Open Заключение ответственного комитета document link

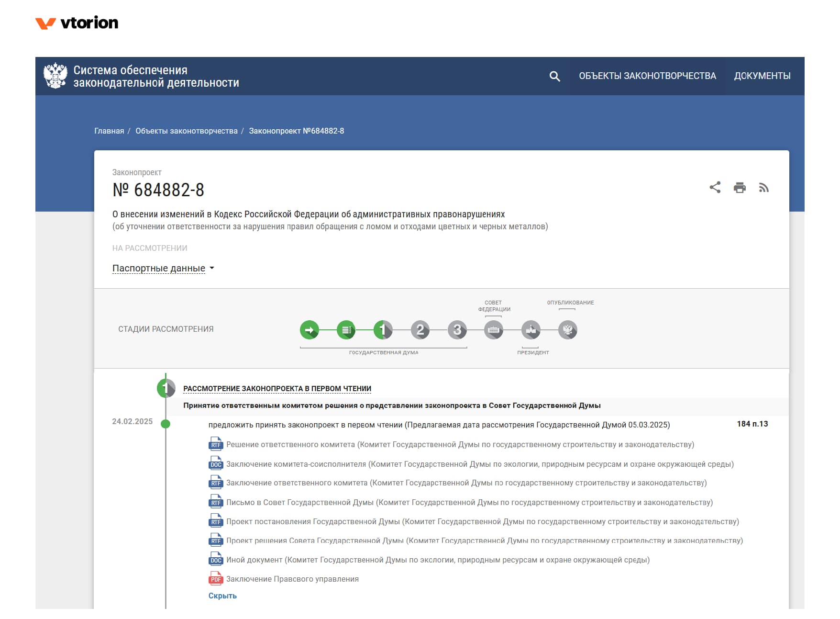(466, 483)
